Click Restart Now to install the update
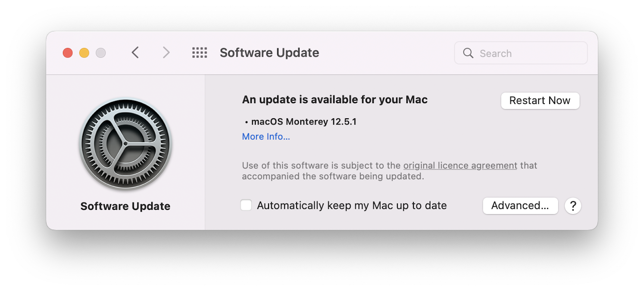This screenshot has width=644, height=291. point(540,101)
